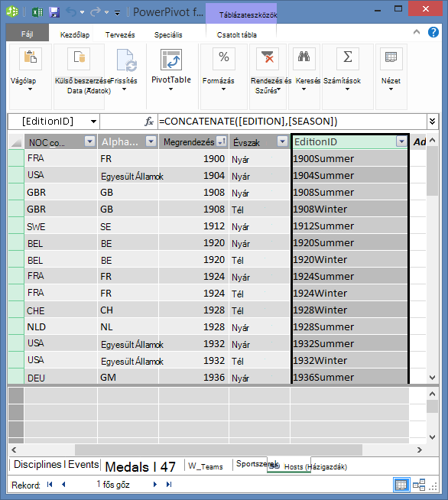The height and width of the screenshot is (500, 448).
Task: Expand the Évszak column filter dropdown
Action: pos(282,141)
